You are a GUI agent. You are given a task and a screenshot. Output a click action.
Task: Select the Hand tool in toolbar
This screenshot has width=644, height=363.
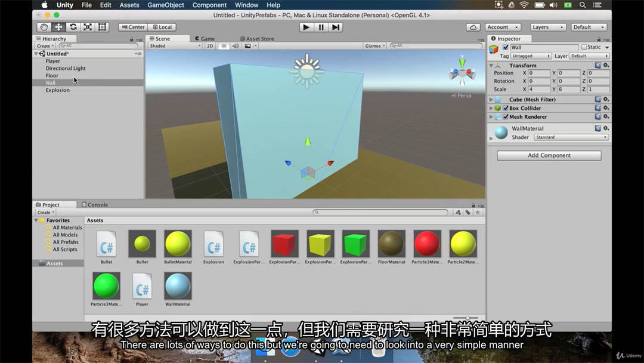point(44,27)
